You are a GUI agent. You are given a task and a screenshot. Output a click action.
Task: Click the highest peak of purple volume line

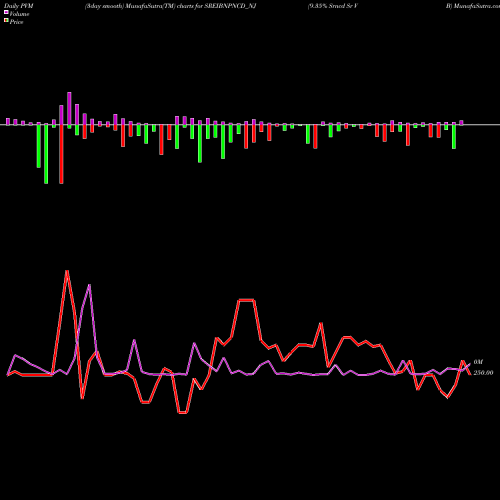(x=89, y=285)
